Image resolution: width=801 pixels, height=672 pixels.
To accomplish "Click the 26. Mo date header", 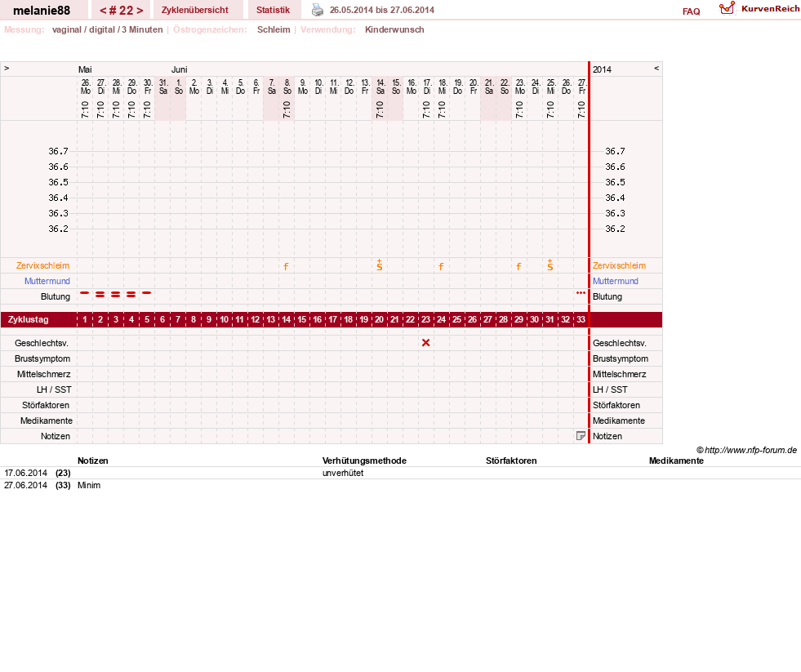I will click(x=85, y=87).
